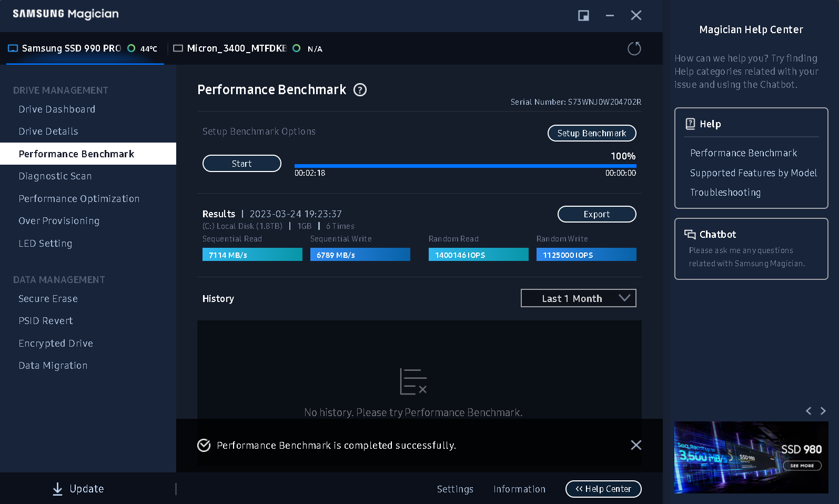Click the 990 PRO health status circle

(x=132, y=48)
